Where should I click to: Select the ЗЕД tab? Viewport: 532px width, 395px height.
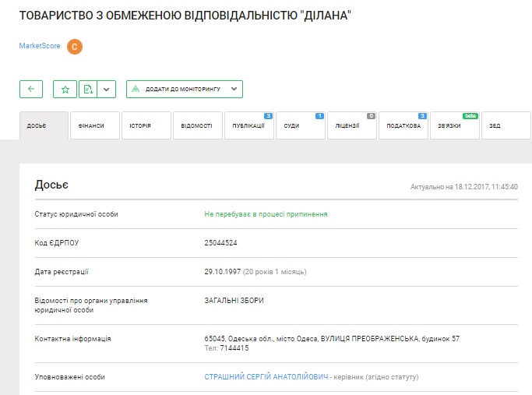(505, 125)
